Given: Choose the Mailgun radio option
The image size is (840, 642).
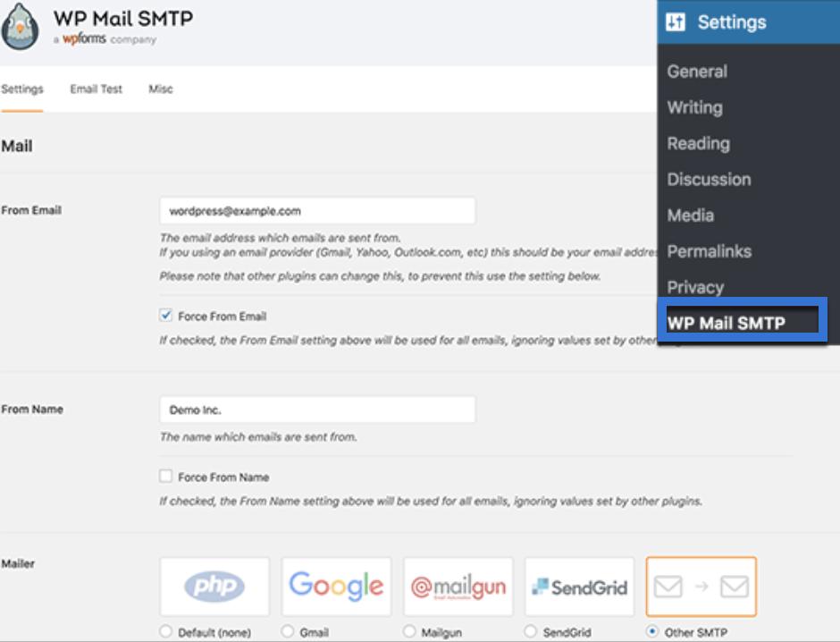Looking at the screenshot, I should click(409, 631).
